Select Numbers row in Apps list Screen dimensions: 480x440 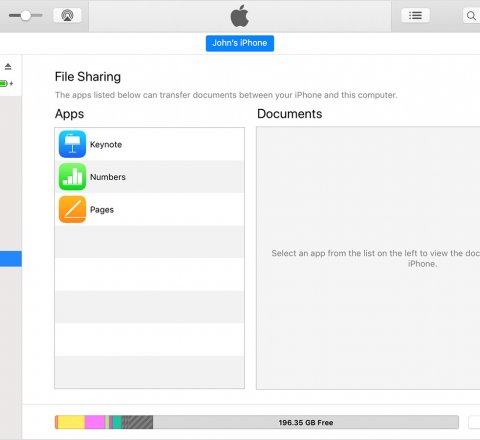pos(149,177)
